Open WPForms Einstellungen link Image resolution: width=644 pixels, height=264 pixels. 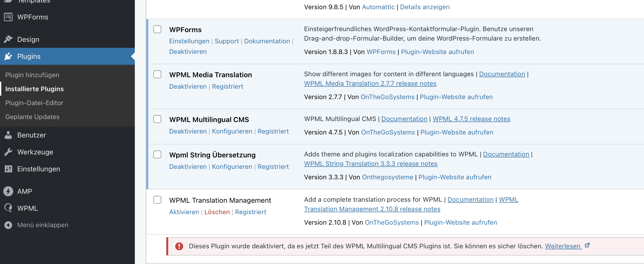point(189,41)
